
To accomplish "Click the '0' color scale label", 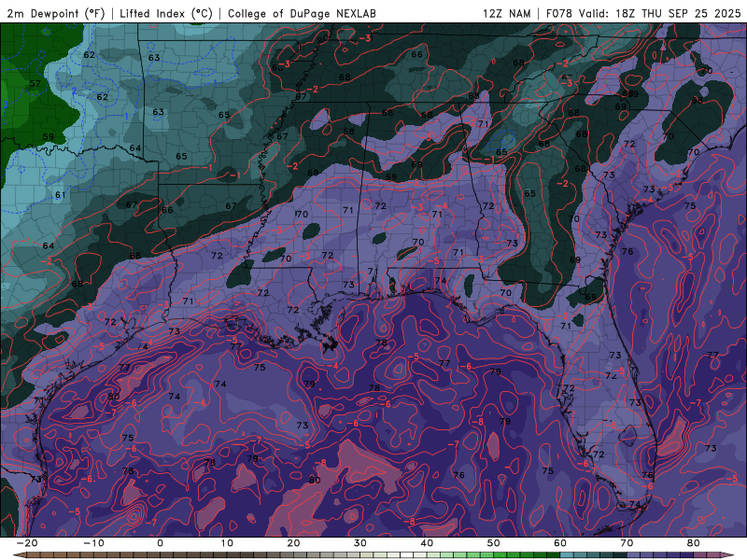I will click(x=160, y=543).
